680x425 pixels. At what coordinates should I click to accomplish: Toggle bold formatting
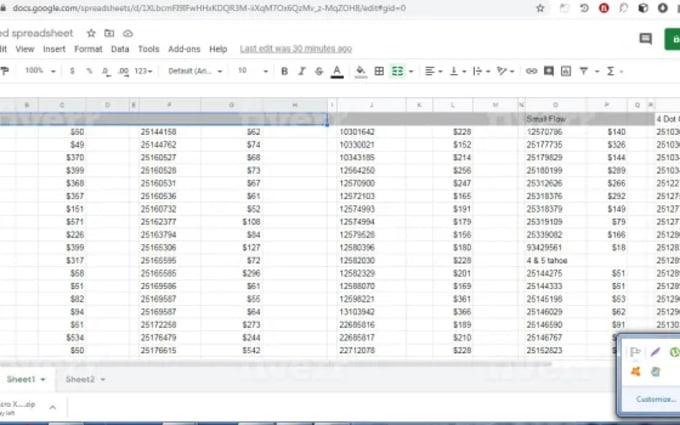(284, 71)
